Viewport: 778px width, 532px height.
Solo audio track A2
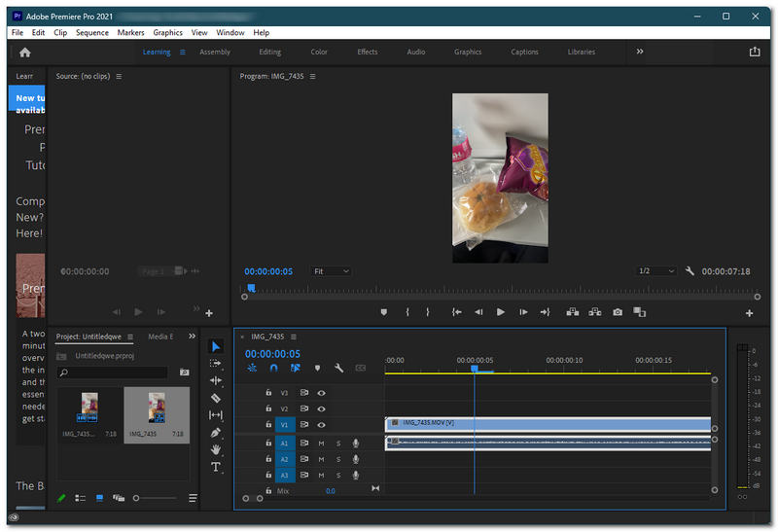click(x=338, y=460)
